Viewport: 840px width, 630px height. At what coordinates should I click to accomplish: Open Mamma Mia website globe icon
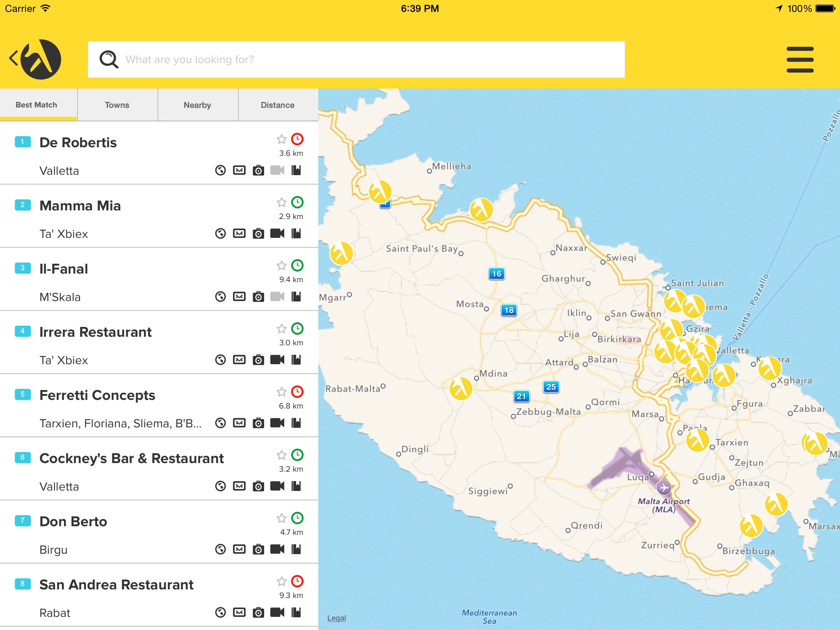(221, 233)
